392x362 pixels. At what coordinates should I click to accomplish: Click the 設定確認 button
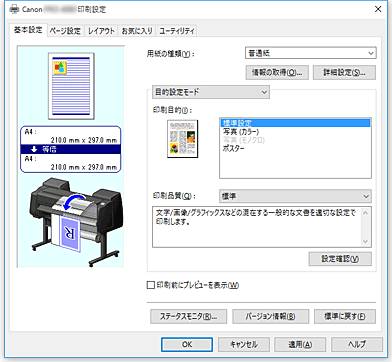tap(340, 259)
